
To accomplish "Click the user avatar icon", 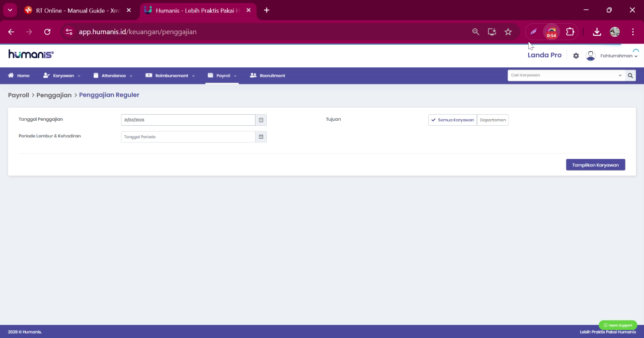I will point(591,56).
